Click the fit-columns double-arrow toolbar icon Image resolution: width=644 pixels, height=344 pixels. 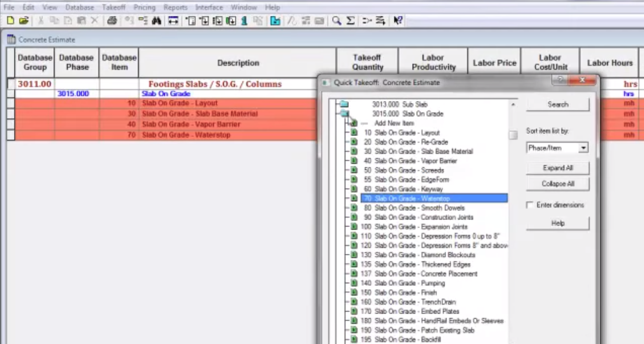click(x=173, y=21)
